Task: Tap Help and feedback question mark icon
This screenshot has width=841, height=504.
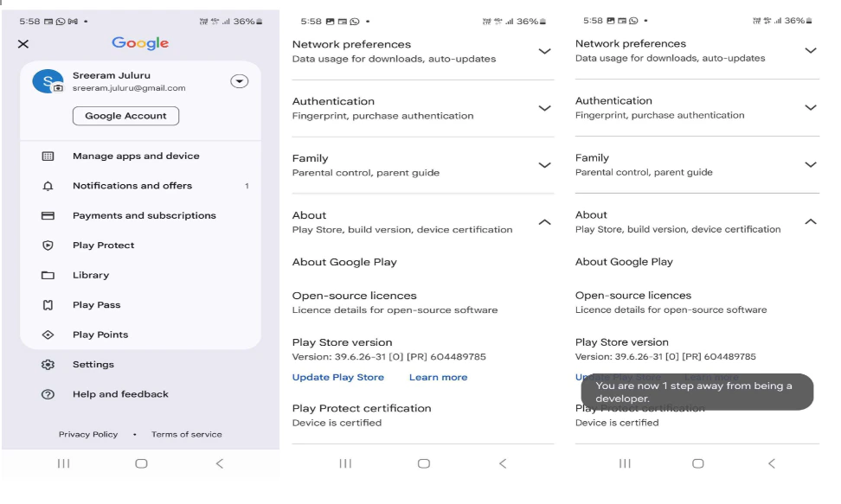Action: tap(48, 394)
